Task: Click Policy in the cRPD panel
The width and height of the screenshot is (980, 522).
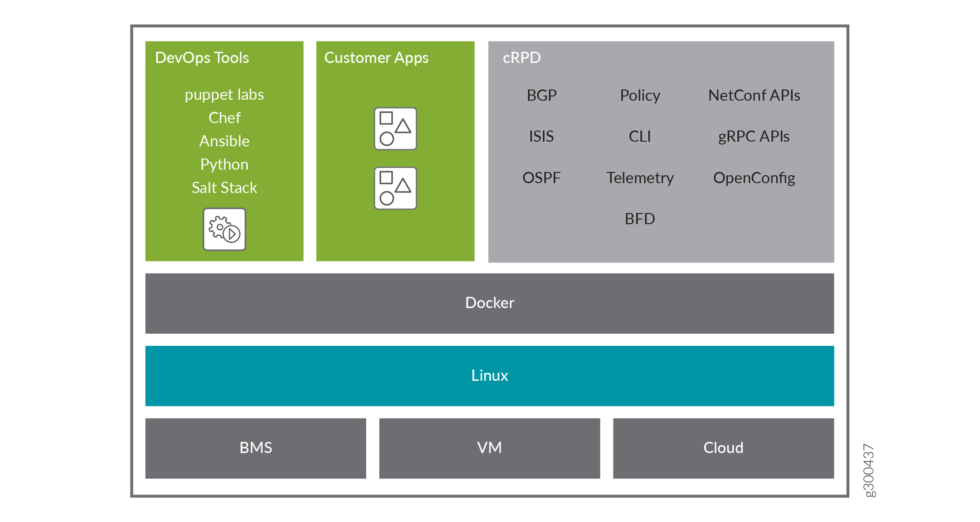Action: 640,96
